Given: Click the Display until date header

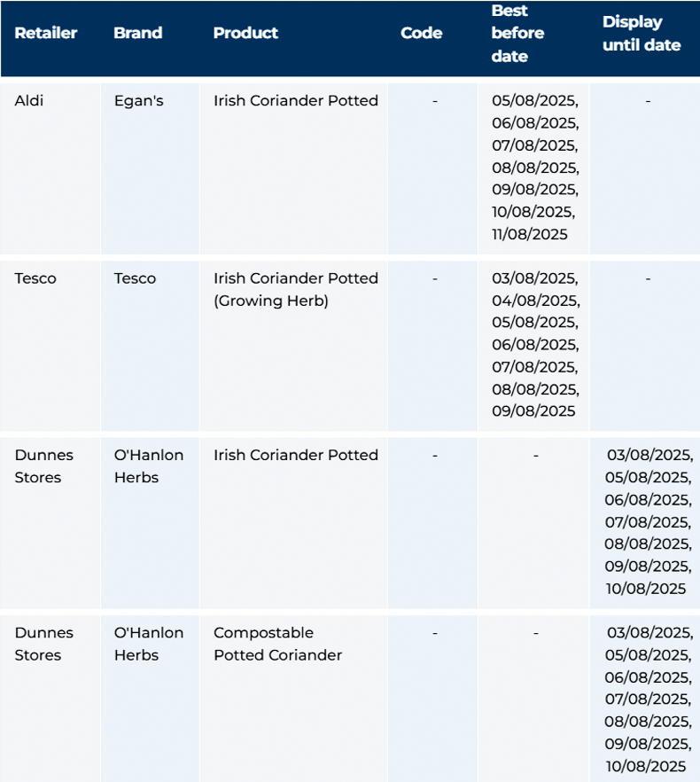Looking at the screenshot, I should (642, 34).
